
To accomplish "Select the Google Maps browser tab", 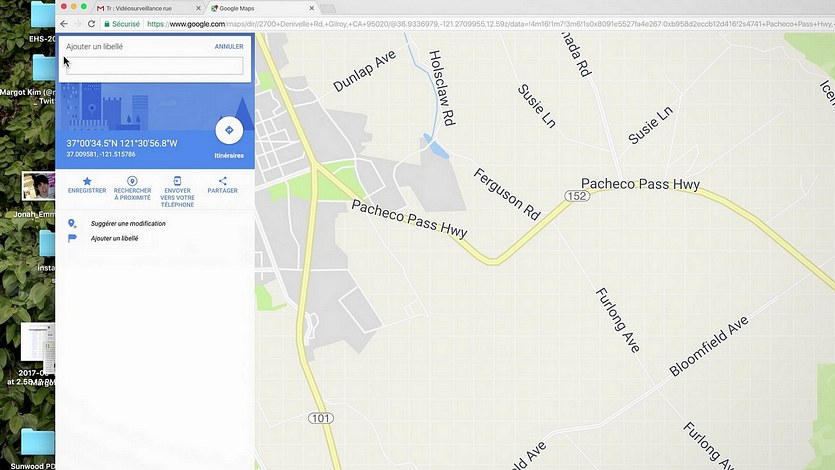I will (259, 9).
